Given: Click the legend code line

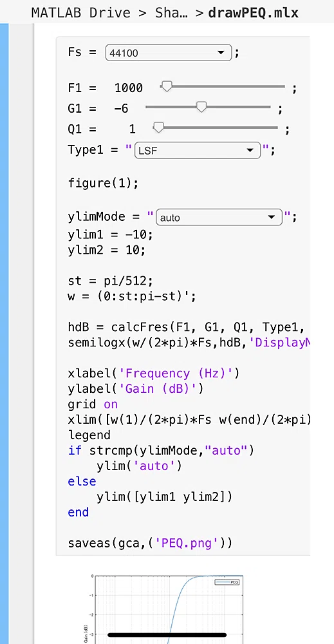Looking at the screenshot, I should pos(89,435).
